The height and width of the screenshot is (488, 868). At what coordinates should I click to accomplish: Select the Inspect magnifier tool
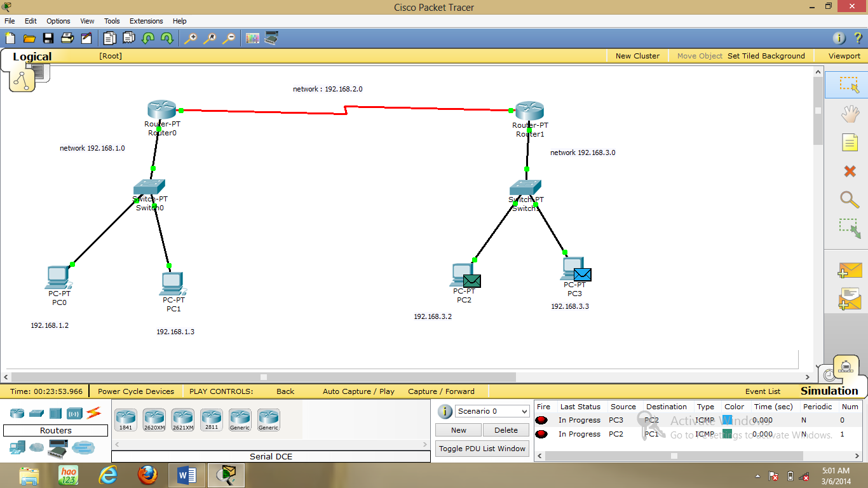point(850,200)
